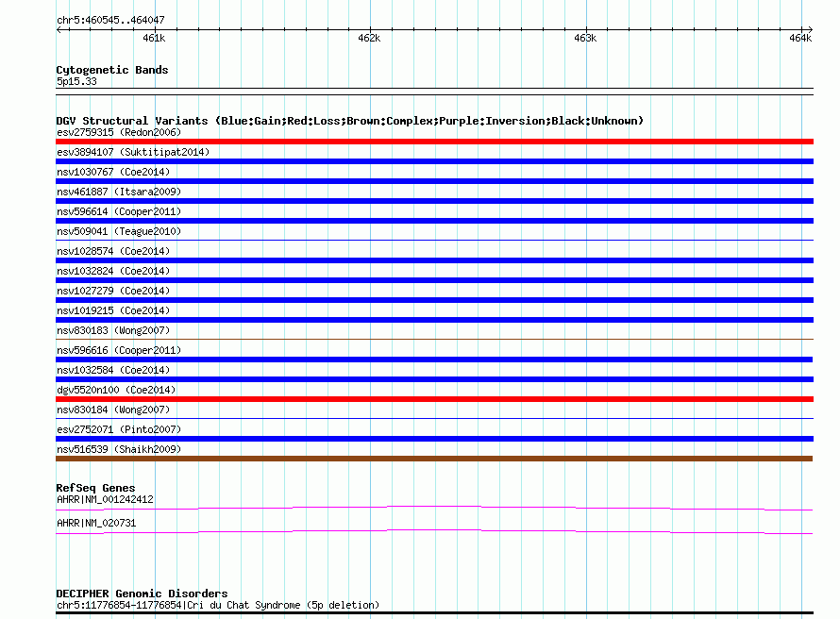This screenshot has width=840, height=619.
Task: Click the 463k ruler tick label
Action: tap(585, 38)
